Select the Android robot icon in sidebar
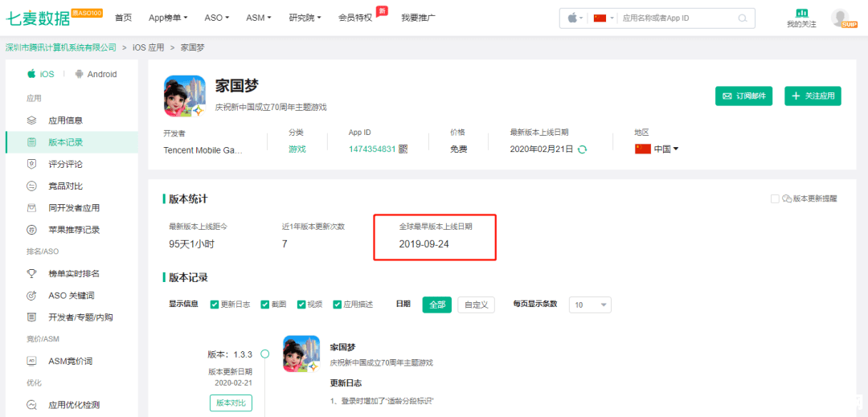The image size is (868, 417). click(79, 74)
